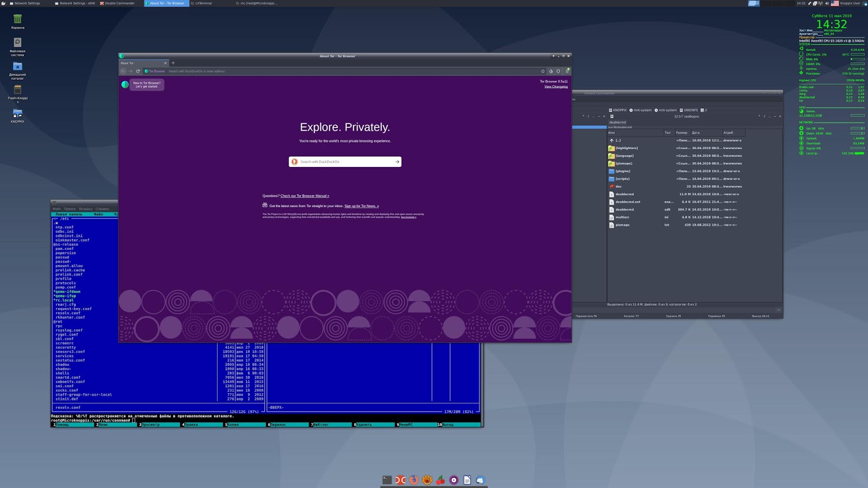
Task: Click the Выход function key in mc
Action: [x=459, y=425]
